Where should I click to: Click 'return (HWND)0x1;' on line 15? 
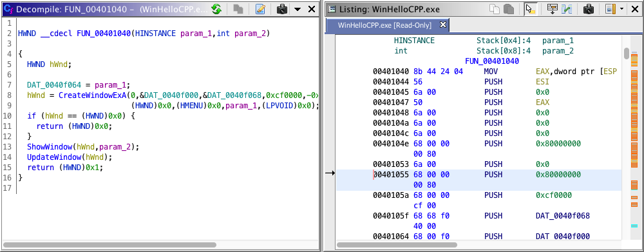(x=65, y=168)
